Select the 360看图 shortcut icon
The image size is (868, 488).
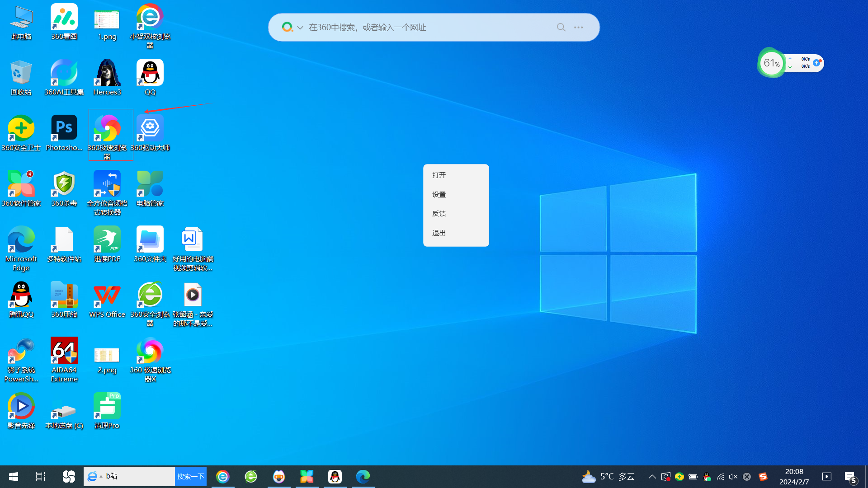pos(64,22)
